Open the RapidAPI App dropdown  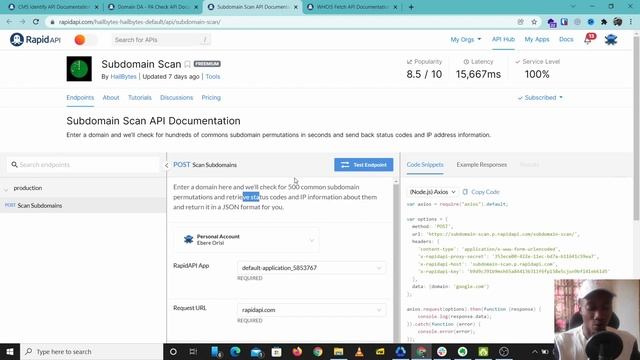click(311, 268)
